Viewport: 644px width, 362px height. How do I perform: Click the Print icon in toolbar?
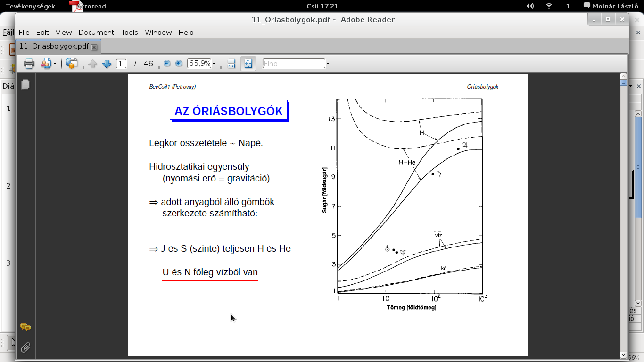coord(29,64)
